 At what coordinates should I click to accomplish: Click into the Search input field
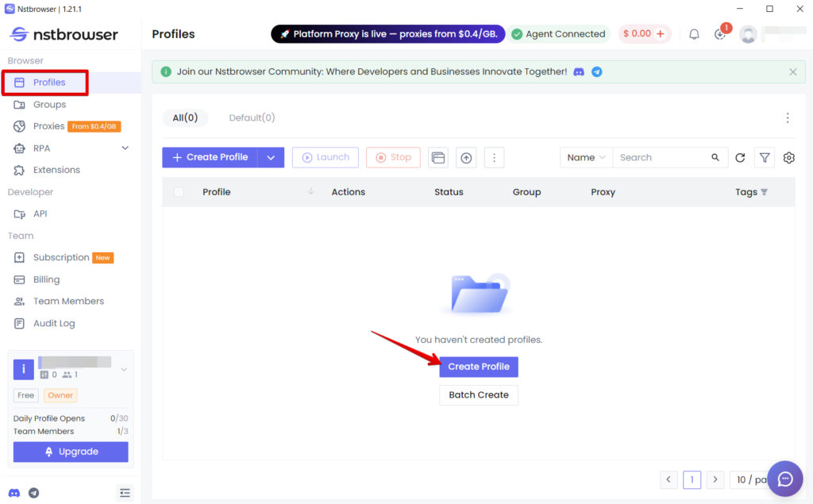point(661,158)
